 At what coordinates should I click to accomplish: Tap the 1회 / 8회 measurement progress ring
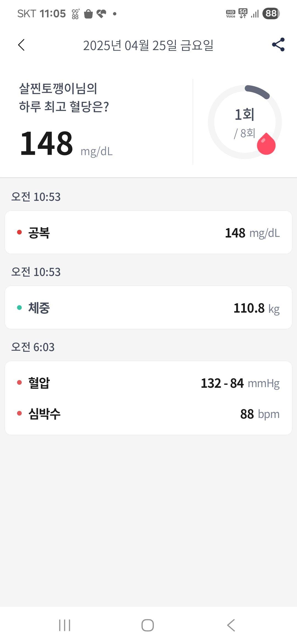[x=245, y=122]
